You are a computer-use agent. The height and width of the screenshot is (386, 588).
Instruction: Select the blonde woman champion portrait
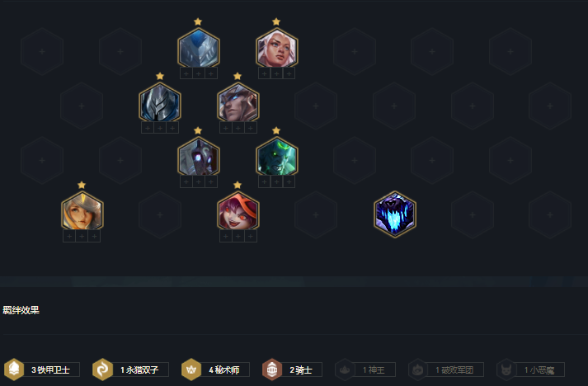click(82, 213)
